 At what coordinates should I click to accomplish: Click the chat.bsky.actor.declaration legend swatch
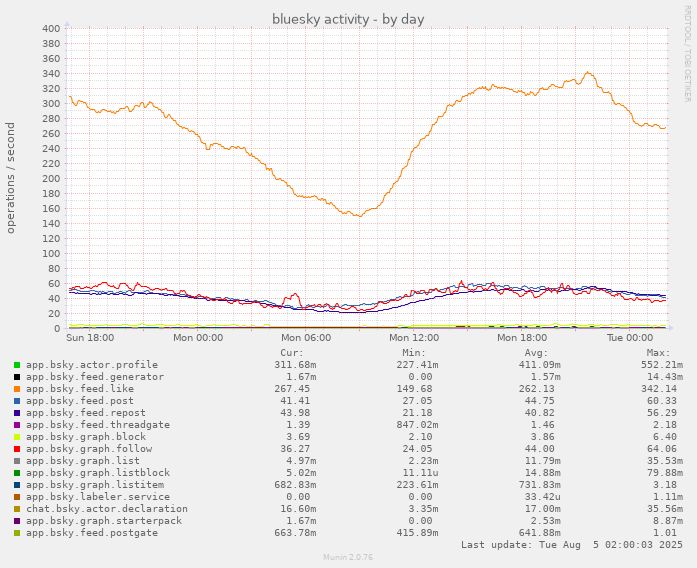[x=17, y=509]
